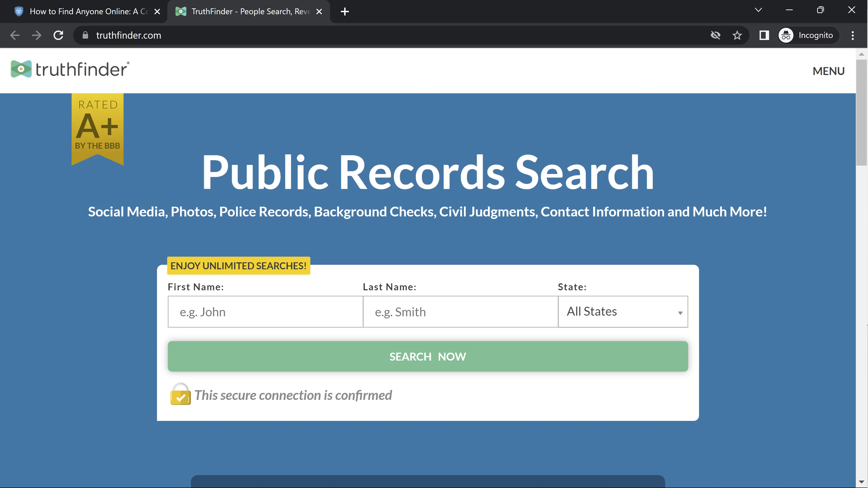Close the TruthFinder tab
This screenshot has height=488, width=868.
(319, 12)
